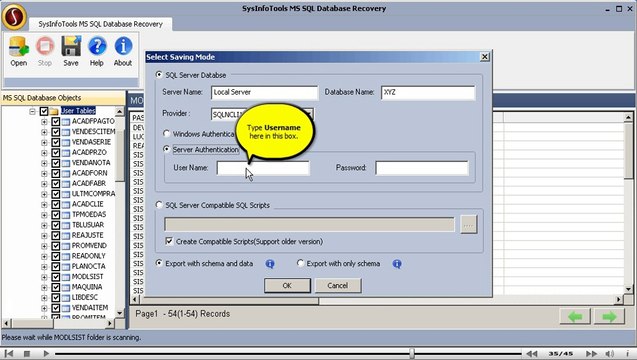
Task: Click the player volume speaker icon
Action: [609, 354]
